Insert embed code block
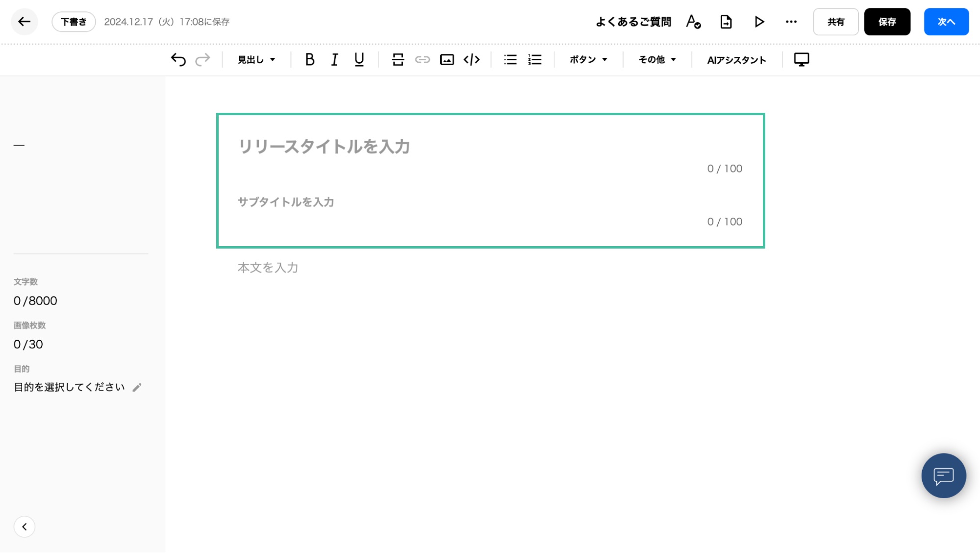 pyautogui.click(x=471, y=60)
